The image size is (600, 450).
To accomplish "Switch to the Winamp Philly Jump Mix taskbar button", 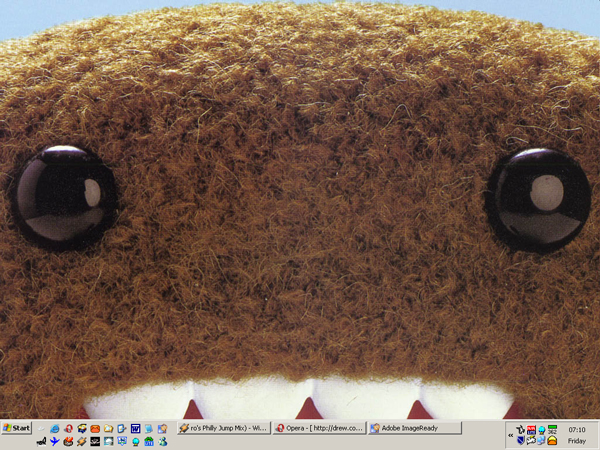I will coord(224,428).
